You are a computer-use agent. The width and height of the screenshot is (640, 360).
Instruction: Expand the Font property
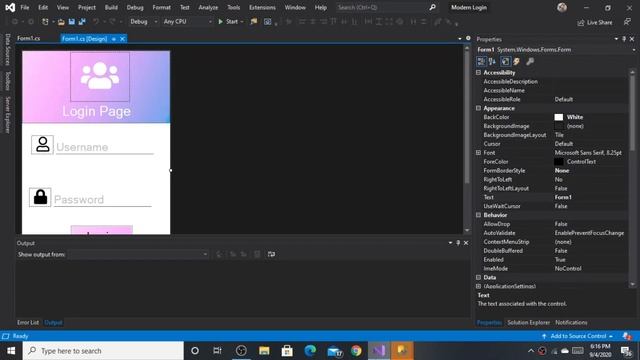tap(478, 153)
